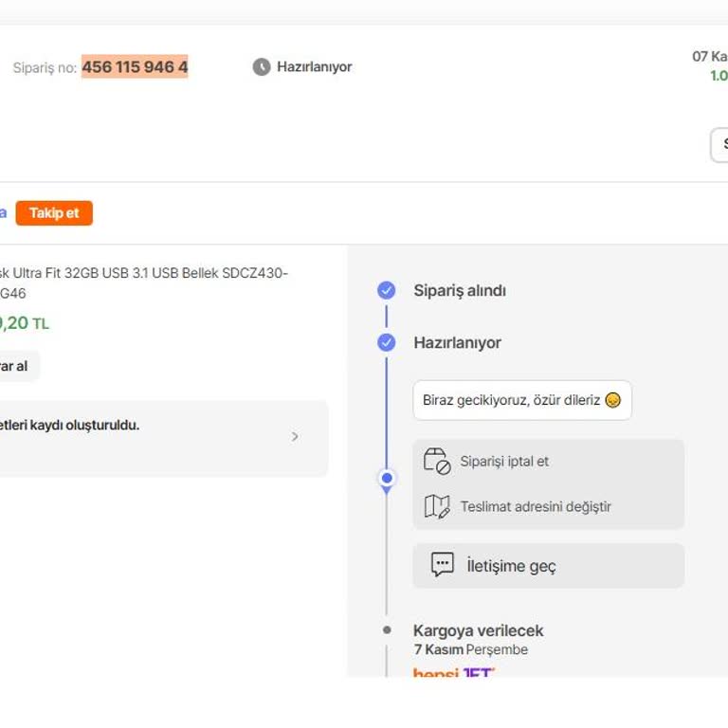Screen dimensions: 728x728
Task: Click the partially visible rar al button
Action: click(x=20, y=366)
